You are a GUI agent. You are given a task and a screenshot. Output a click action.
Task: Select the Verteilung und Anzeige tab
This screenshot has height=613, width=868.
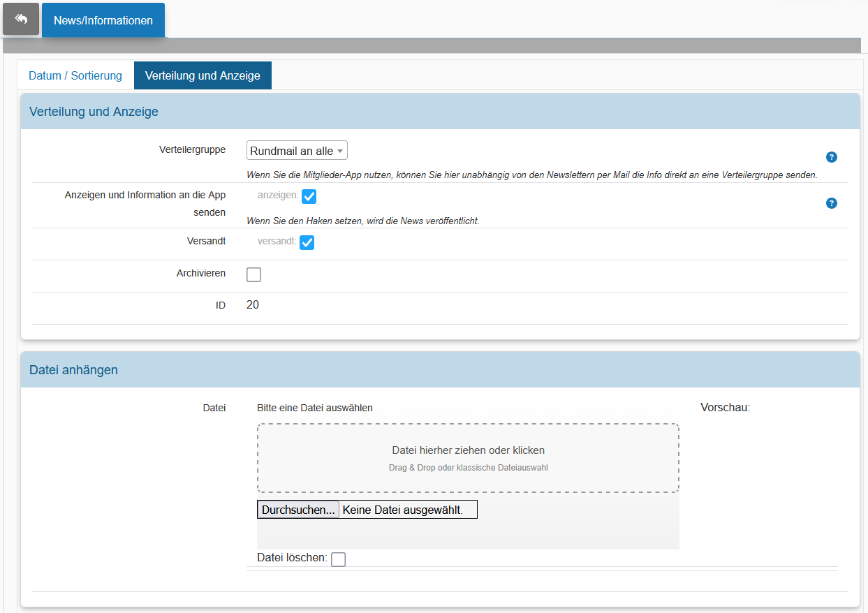(x=203, y=75)
